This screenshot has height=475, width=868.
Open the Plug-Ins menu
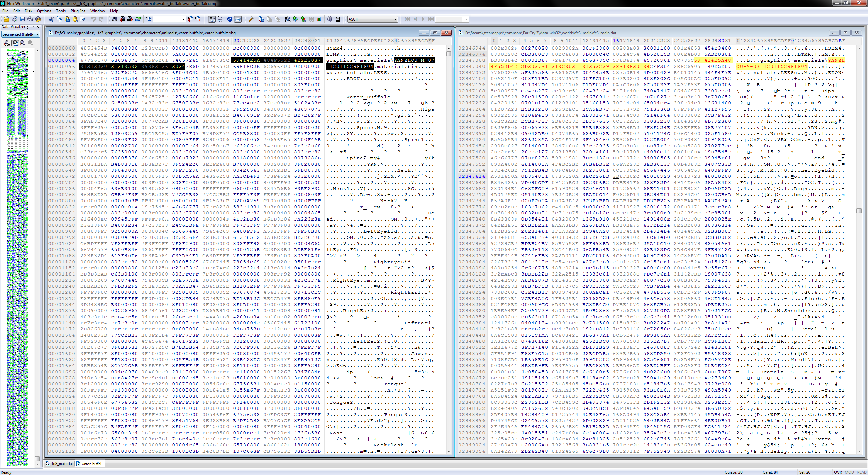[x=78, y=11]
